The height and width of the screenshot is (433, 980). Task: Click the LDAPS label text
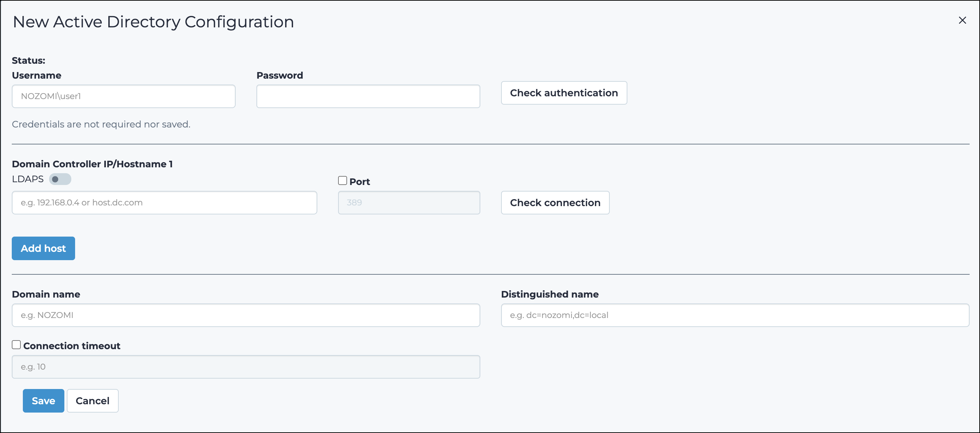pos(28,179)
